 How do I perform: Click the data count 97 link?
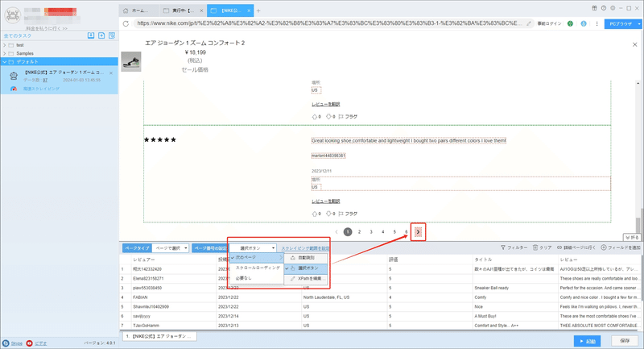pyautogui.click(x=45, y=81)
